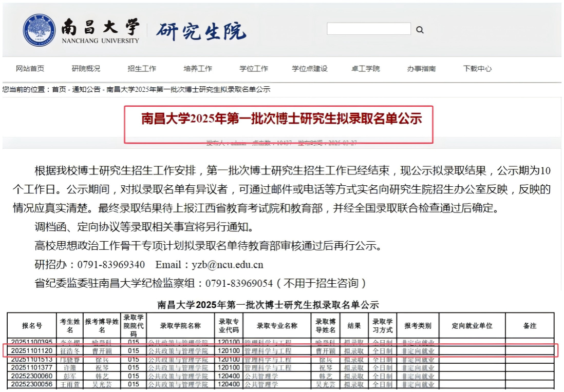Open the 卓工学院 menu item

pyautogui.click(x=365, y=69)
